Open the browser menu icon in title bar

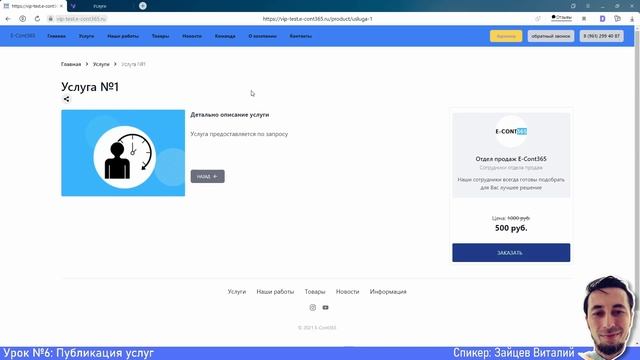588,6
